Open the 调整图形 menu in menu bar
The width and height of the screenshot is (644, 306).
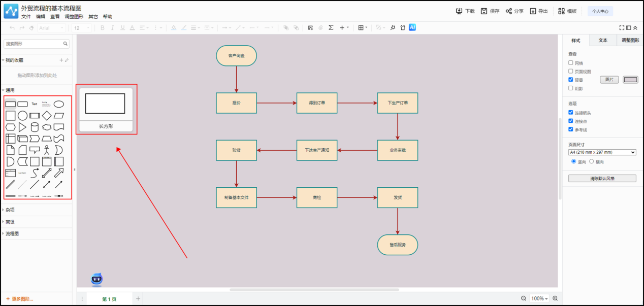[x=74, y=17]
